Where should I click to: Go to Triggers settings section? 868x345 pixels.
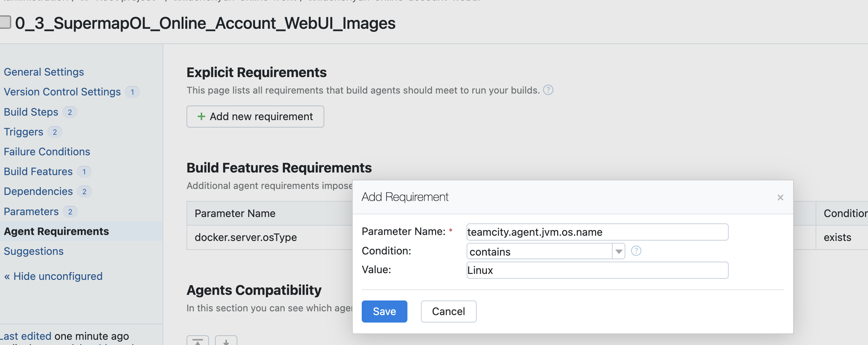(x=24, y=132)
